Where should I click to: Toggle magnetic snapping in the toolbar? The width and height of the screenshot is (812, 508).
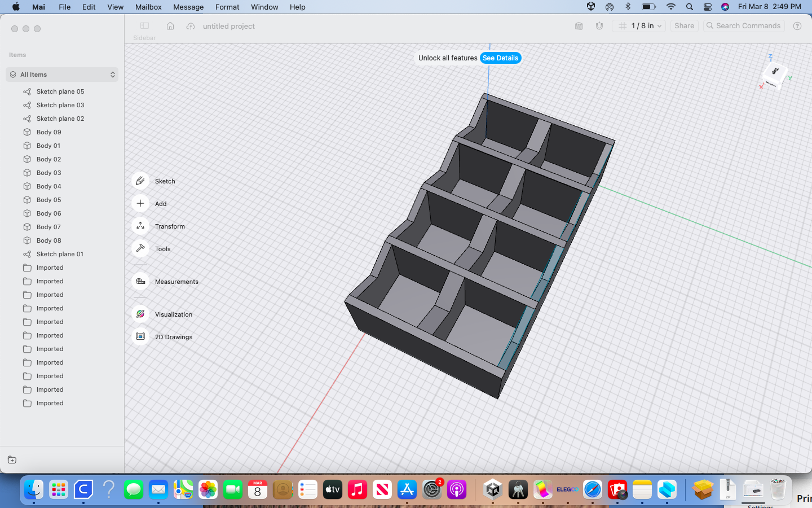click(x=599, y=25)
